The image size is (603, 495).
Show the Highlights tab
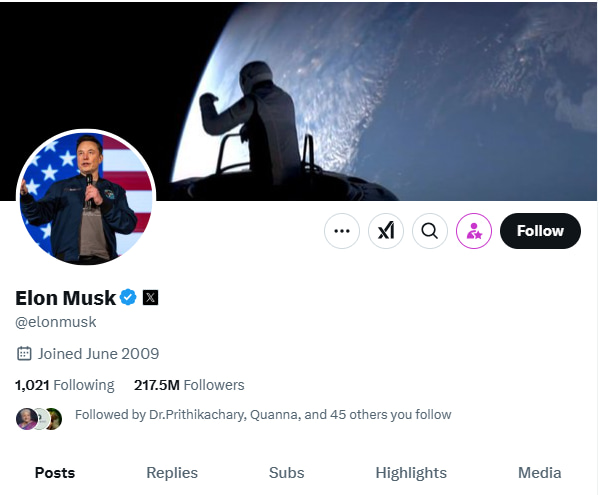411,473
